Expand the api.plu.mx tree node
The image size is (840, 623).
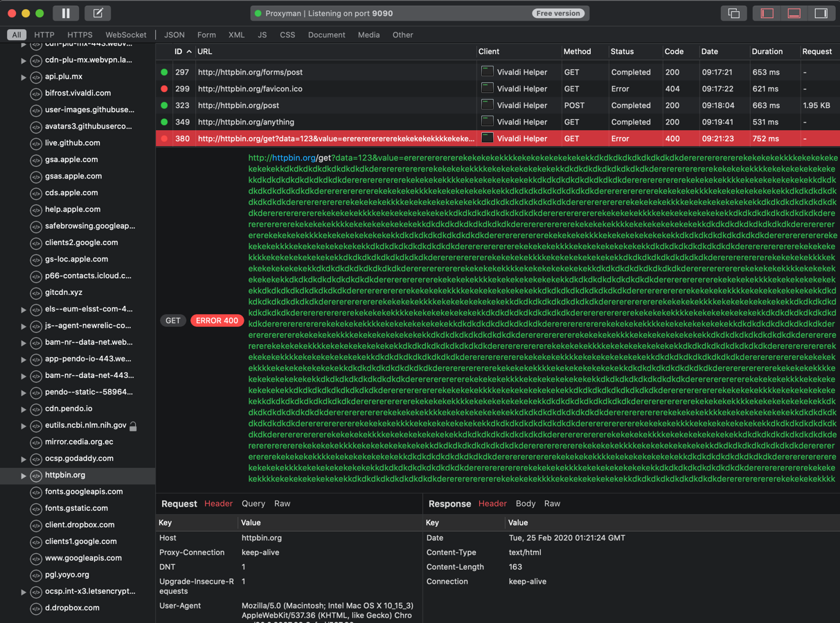(24, 77)
